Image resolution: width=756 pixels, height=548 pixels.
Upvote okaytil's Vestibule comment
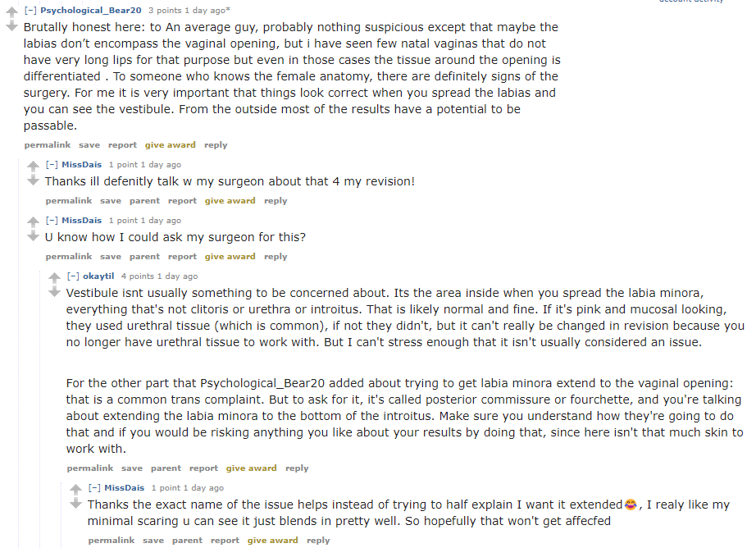[54, 278]
